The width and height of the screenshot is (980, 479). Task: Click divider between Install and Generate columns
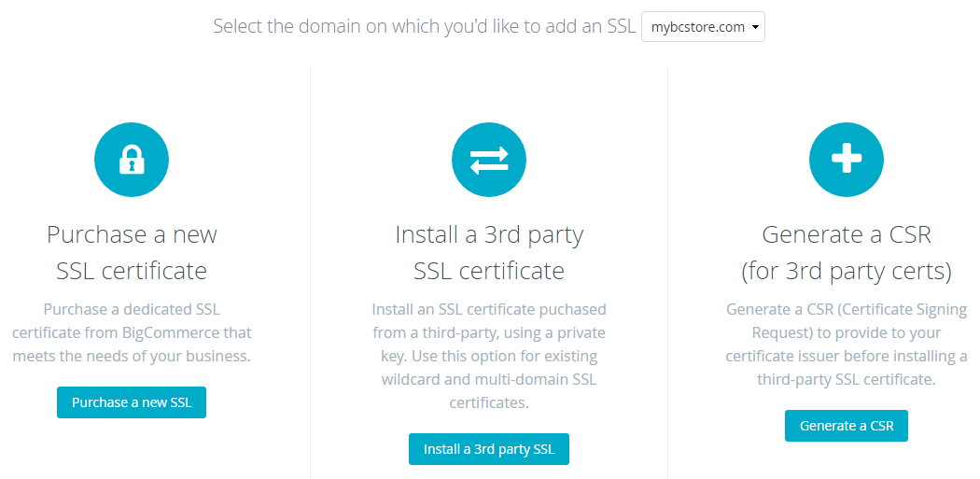pos(667,272)
